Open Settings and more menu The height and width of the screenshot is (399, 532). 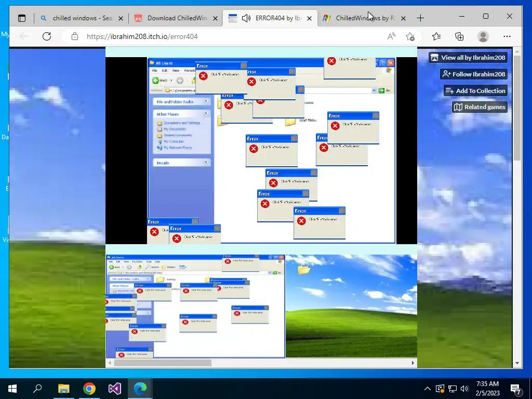(507, 36)
